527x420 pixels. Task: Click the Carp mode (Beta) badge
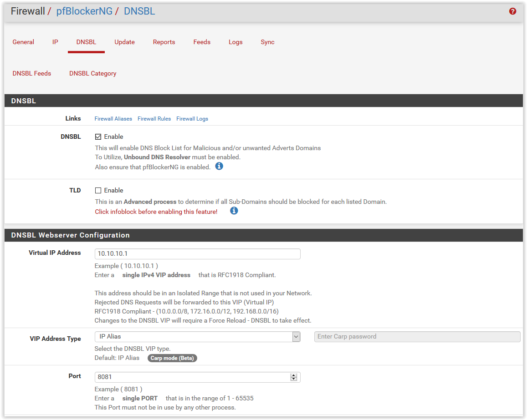coord(172,358)
